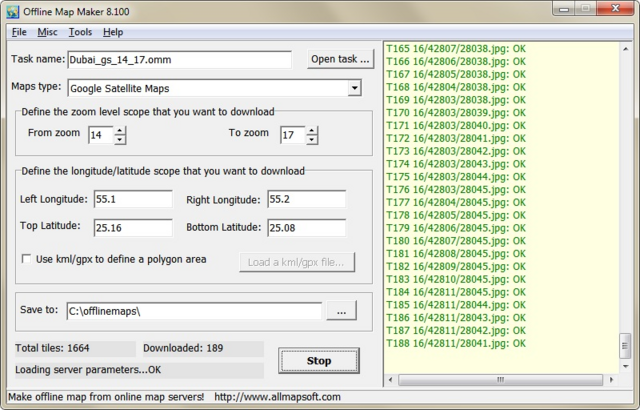Click the Right Longitude field
This screenshot has height=410, width=640.
click(x=307, y=199)
